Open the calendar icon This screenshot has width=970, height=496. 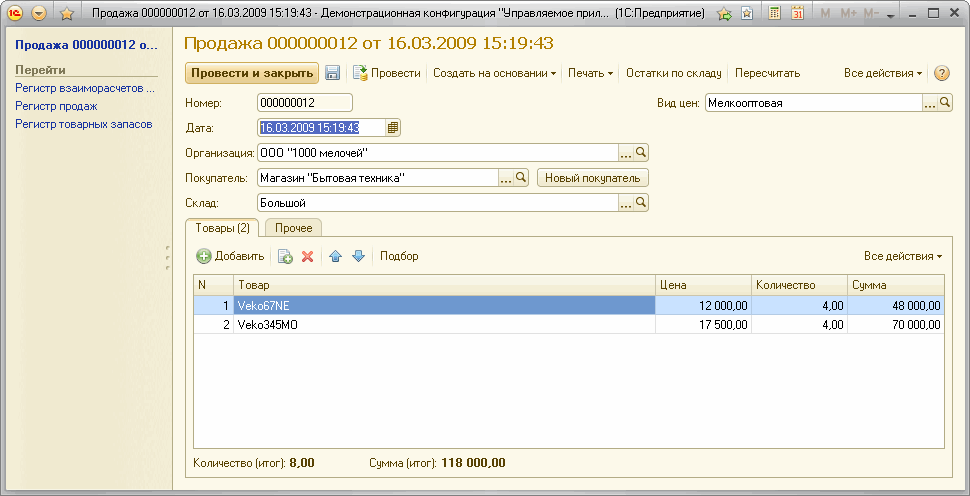coord(797,13)
